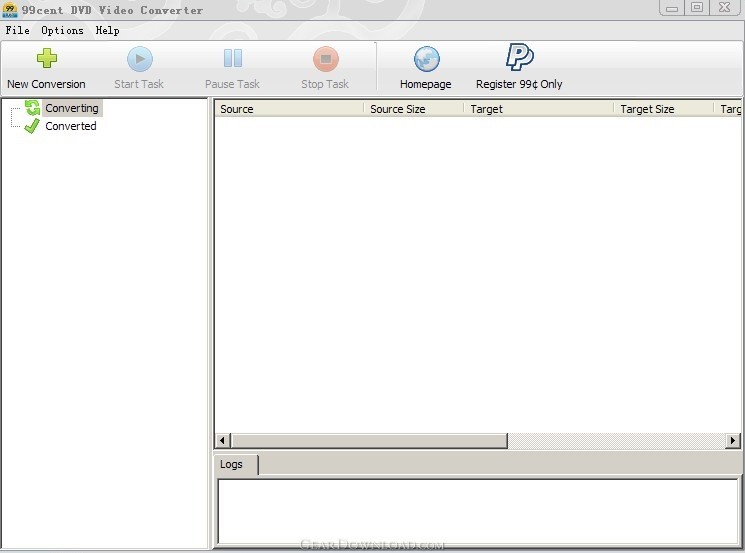The width and height of the screenshot is (745, 553).
Task: Click the Homepage label
Action: (x=426, y=84)
